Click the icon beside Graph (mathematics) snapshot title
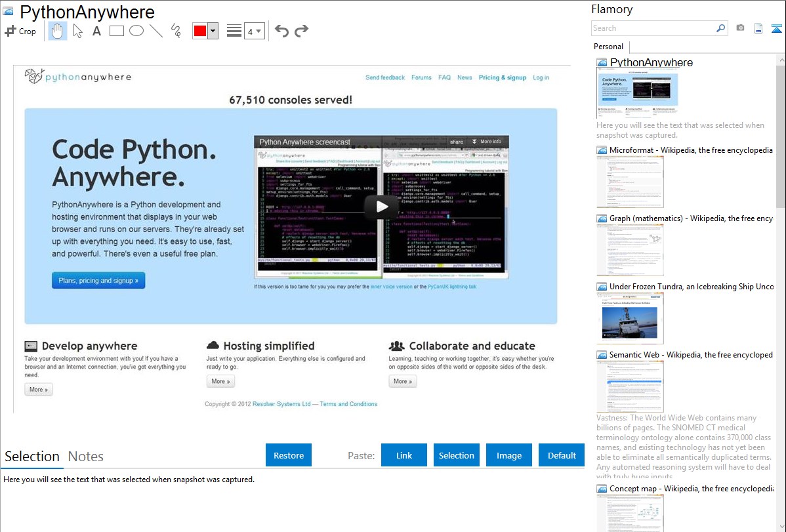The image size is (786, 532). coord(602,218)
